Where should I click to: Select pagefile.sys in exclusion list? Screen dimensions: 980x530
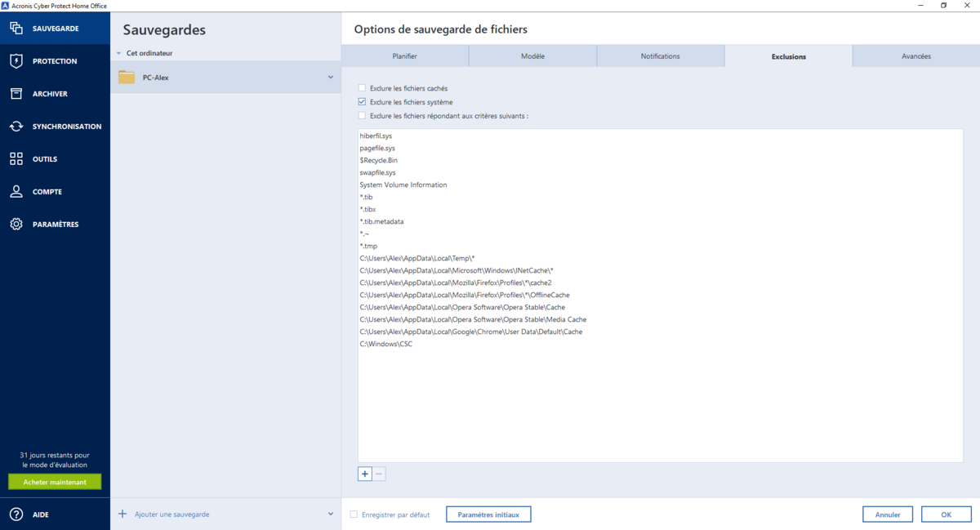(377, 148)
